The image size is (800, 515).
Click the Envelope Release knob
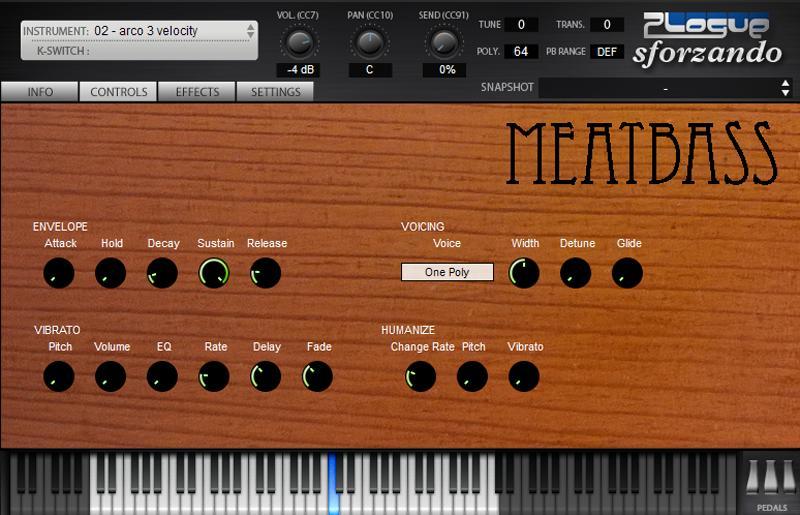coord(265,273)
